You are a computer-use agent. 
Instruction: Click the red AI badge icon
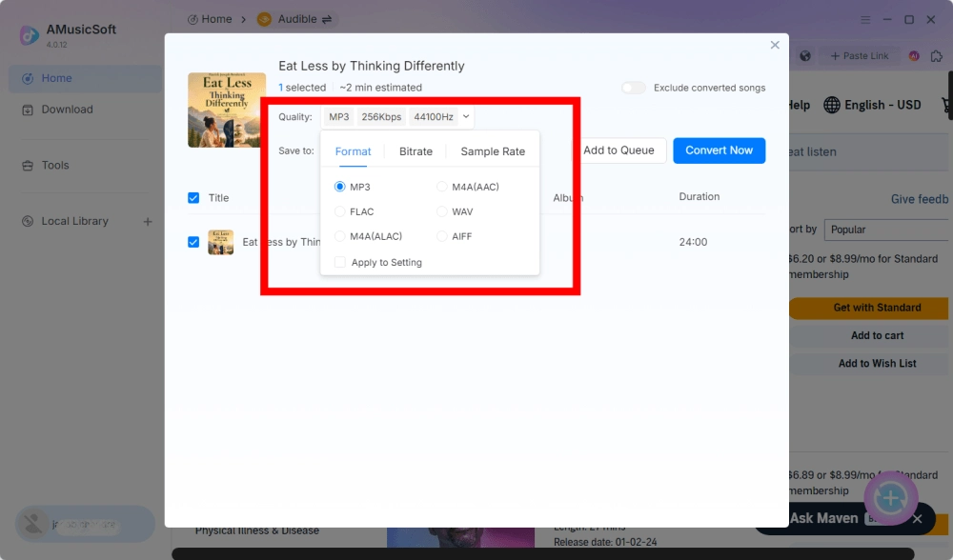914,56
